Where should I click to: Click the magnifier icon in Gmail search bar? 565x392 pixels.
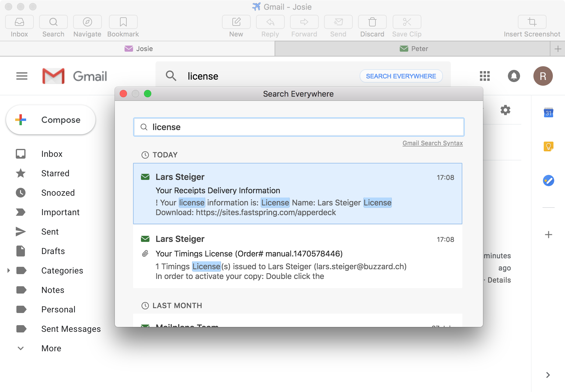(171, 76)
